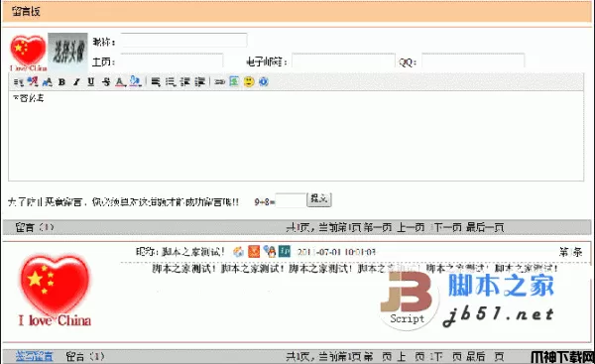
Task: Focus the 9+8= captcha answer field
Action: click(x=291, y=200)
